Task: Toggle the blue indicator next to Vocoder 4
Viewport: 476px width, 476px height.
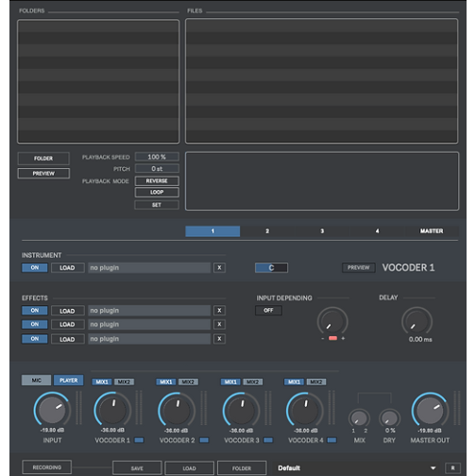Action: point(331,440)
